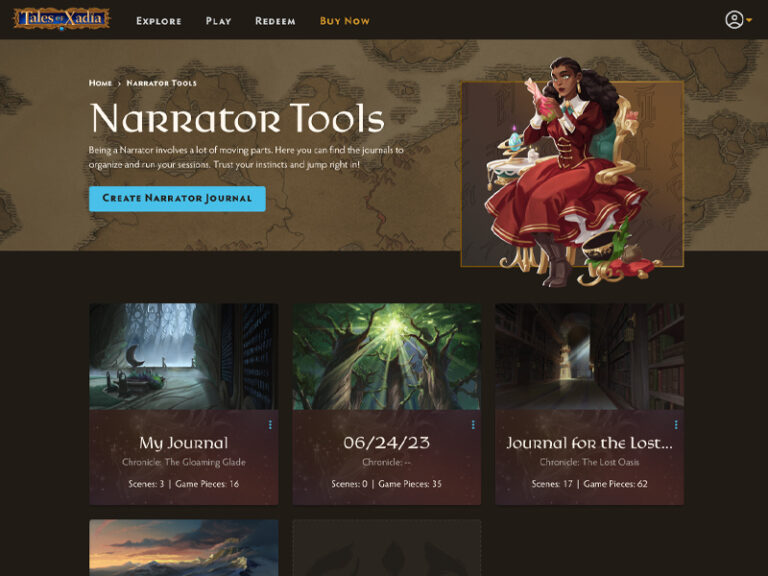Click Create Narrator Journal button
This screenshot has height=576, width=768.
(177, 198)
